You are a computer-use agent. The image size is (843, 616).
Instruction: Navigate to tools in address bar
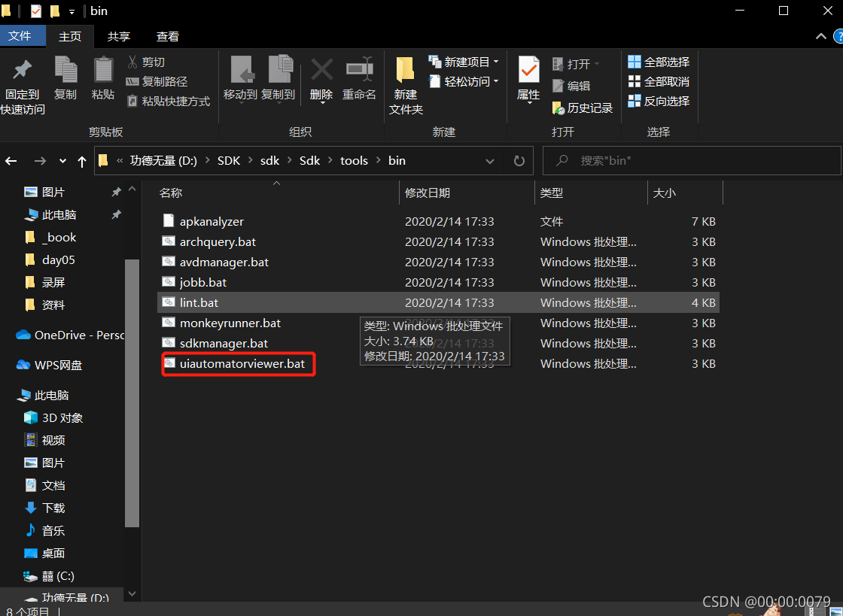click(x=354, y=160)
